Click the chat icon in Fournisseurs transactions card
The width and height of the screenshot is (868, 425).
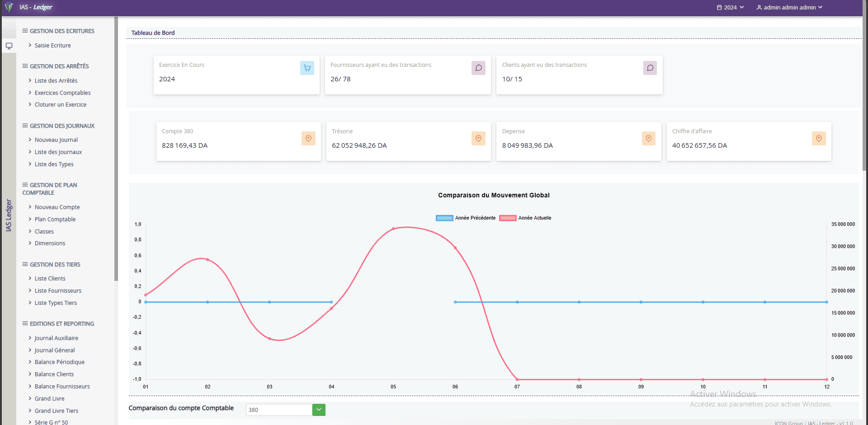(x=478, y=68)
